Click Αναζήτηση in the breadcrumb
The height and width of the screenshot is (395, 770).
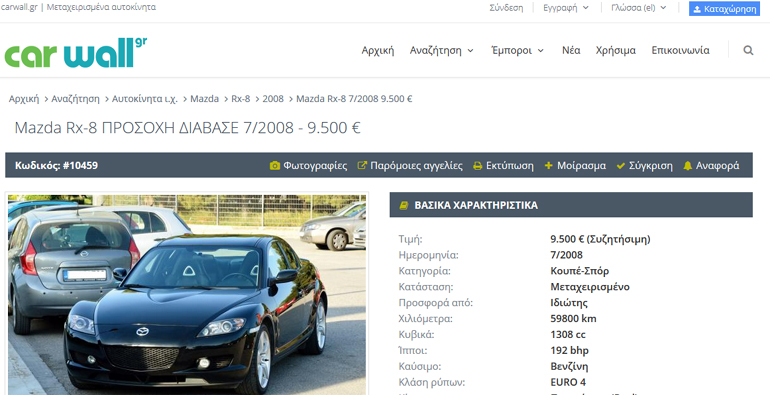click(x=75, y=99)
